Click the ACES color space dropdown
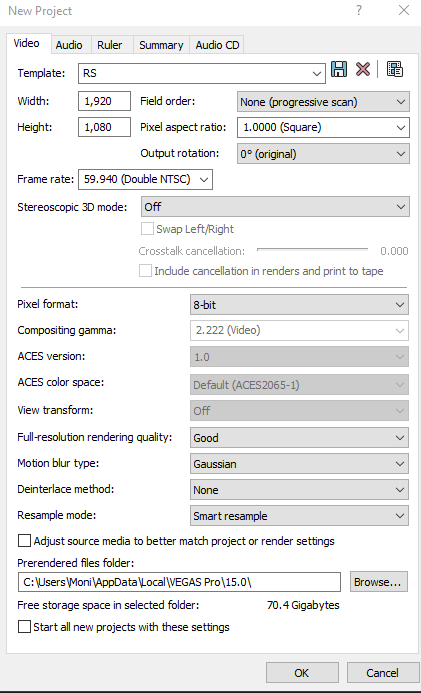Screen dimensions: 421x693 [x=300, y=385]
